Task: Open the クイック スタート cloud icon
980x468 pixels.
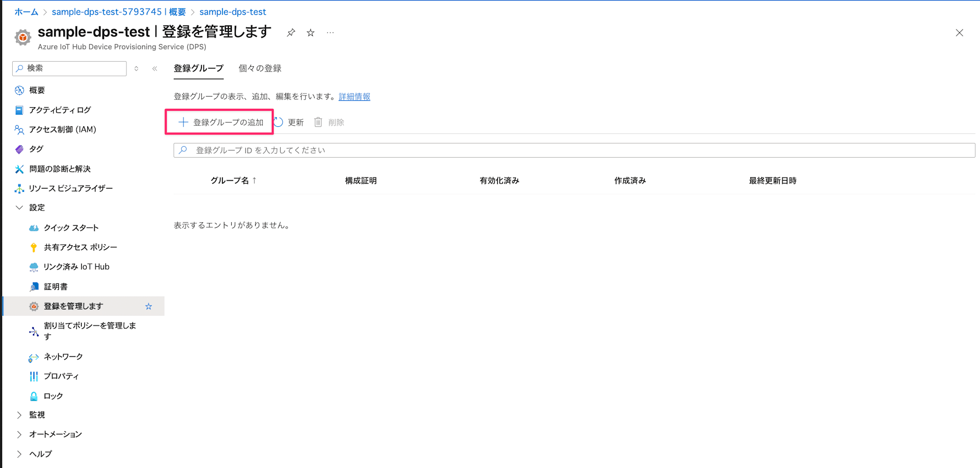Action: [34, 228]
